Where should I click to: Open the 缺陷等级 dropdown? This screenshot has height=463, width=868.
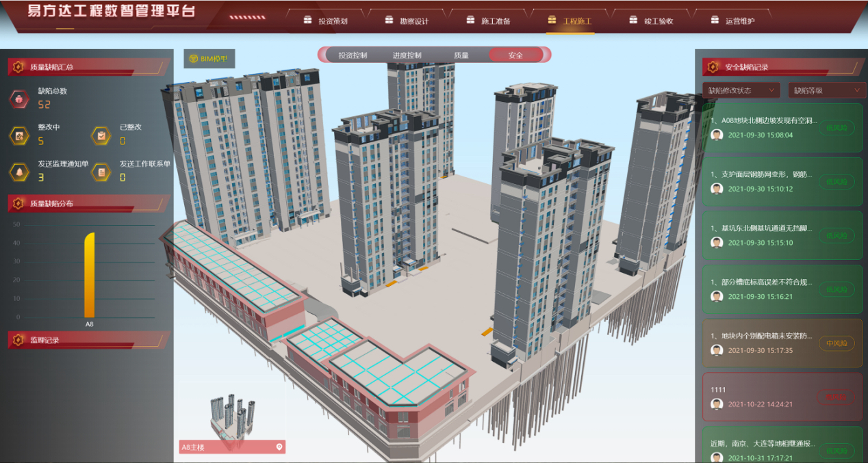pos(827,90)
